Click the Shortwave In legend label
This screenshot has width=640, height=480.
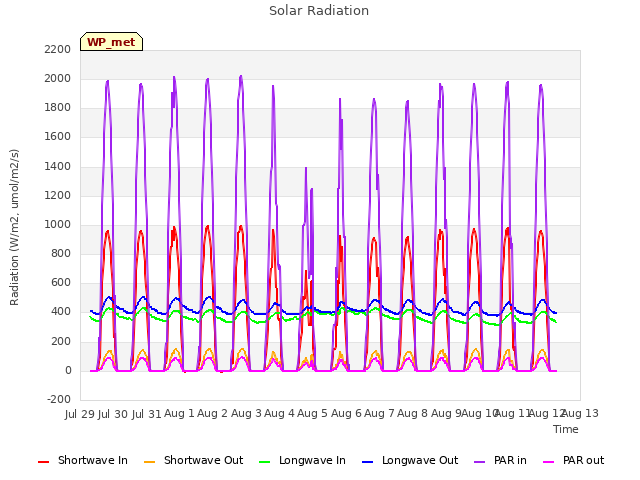(93, 460)
